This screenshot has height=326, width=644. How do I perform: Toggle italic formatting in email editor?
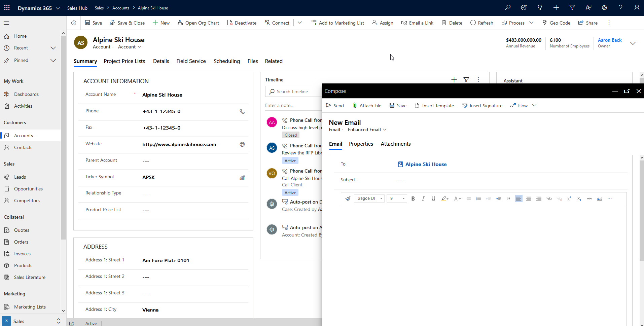[423, 199]
